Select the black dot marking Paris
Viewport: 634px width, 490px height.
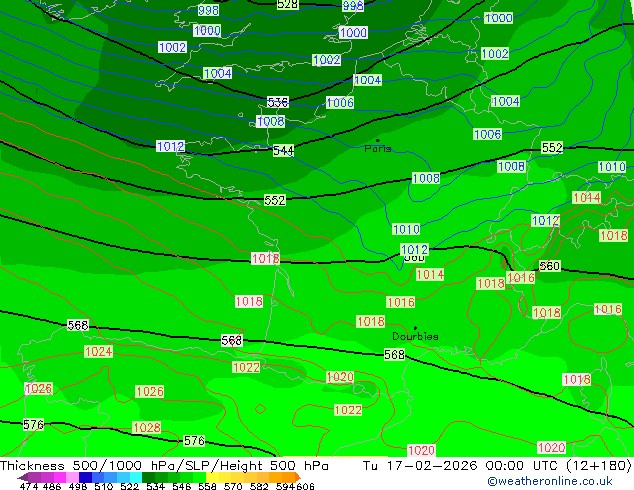point(378,140)
